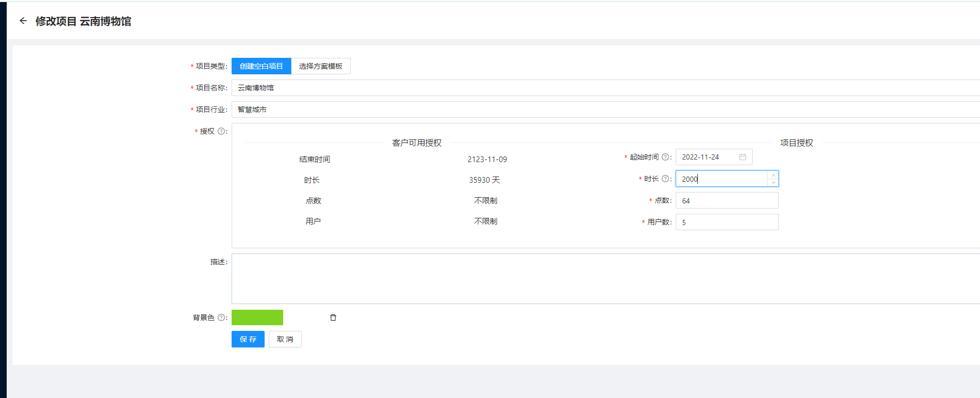Click the 35930 天 duration value
This screenshot has height=398, width=980.
pyautogui.click(x=484, y=180)
